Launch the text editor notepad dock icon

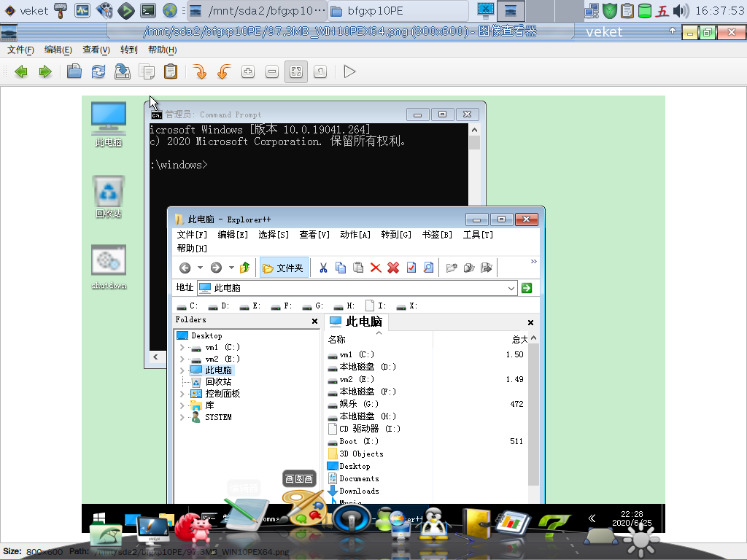(247, 514)
